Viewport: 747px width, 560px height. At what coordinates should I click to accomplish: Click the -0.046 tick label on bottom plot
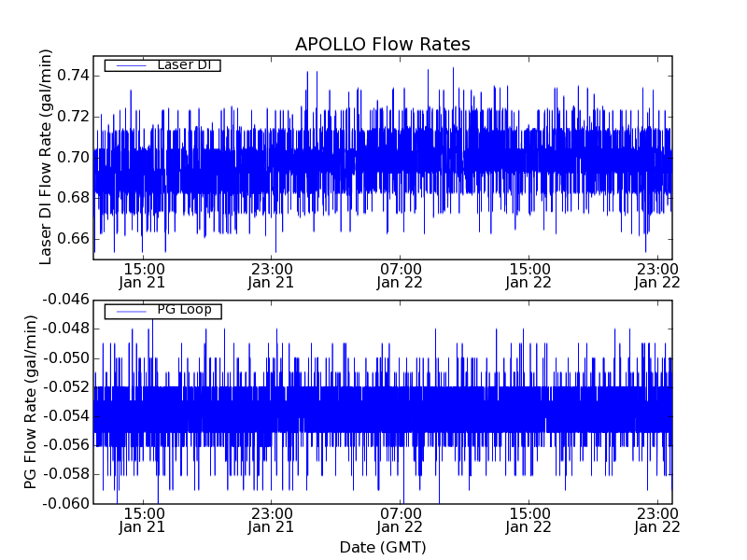[x=66, y=300]
